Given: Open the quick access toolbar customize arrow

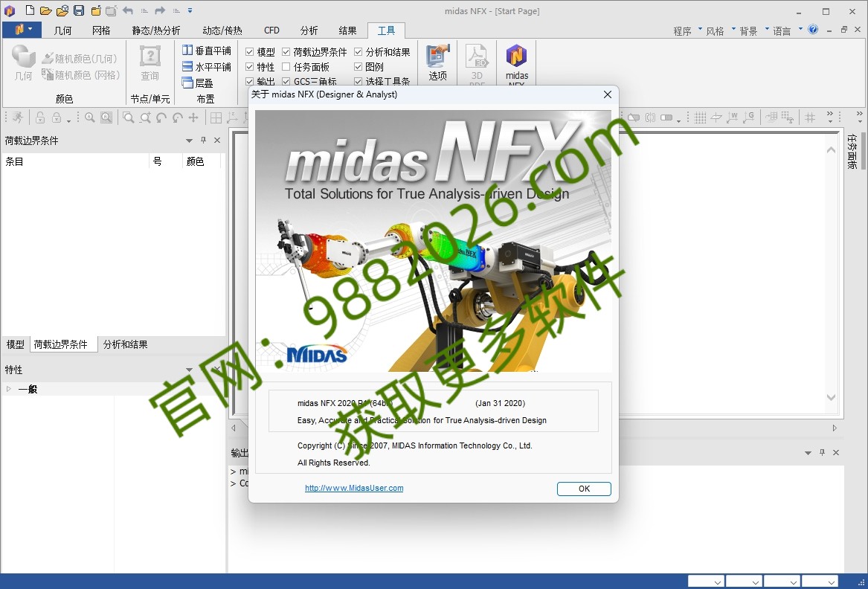Looking at the screenshot, I should pyautogui.click(x=190, y=10).
